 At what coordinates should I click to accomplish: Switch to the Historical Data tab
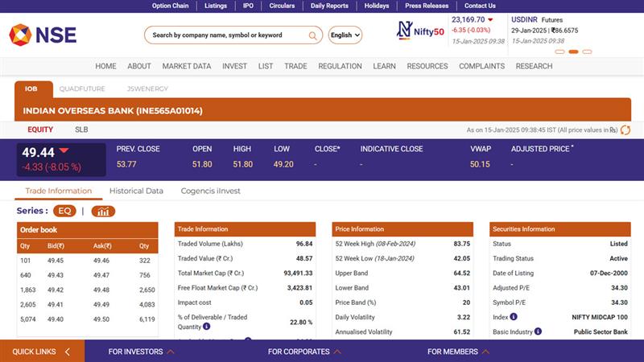tap(136, 191)
